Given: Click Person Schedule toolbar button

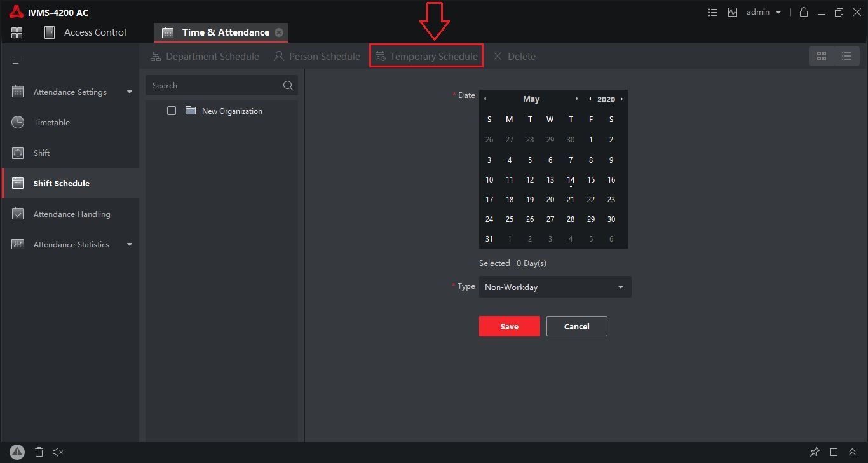Looking at the screenshot, I should [x=316, y=57].
